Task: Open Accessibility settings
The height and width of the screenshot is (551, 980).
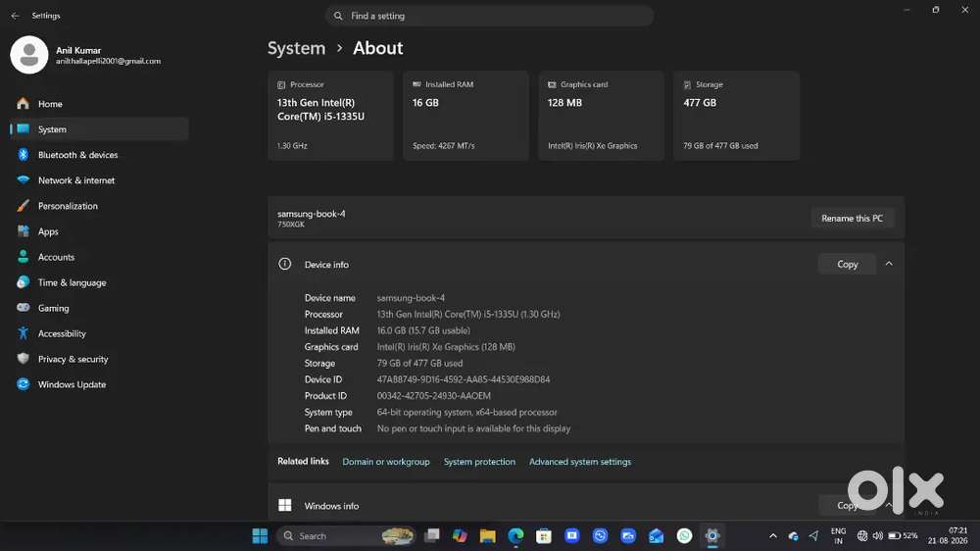Action: [x=99, y=334]
